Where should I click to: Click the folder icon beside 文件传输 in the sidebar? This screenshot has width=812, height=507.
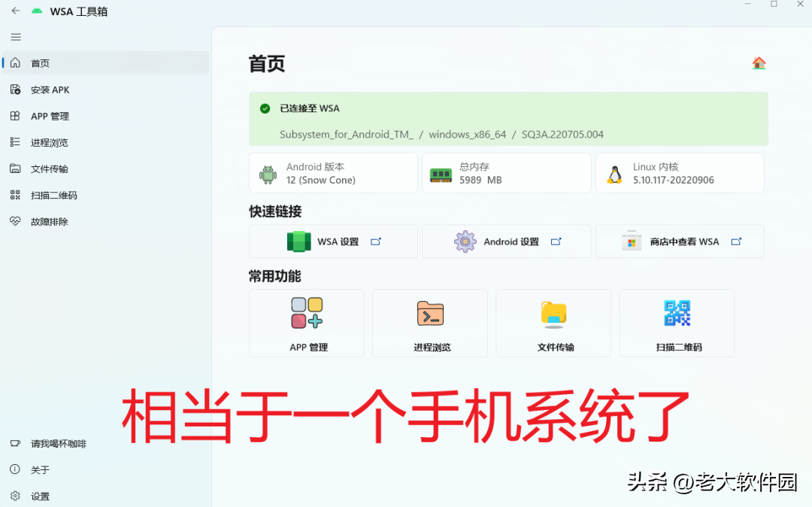[x=15, y=168]
